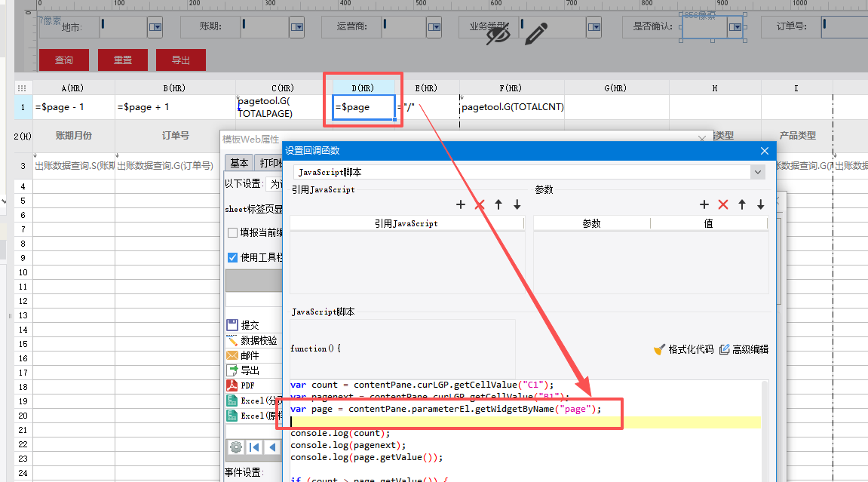Open the 是否确认 dropdown arrow
This screenshot has width=868, height=482.
[735, 27]
